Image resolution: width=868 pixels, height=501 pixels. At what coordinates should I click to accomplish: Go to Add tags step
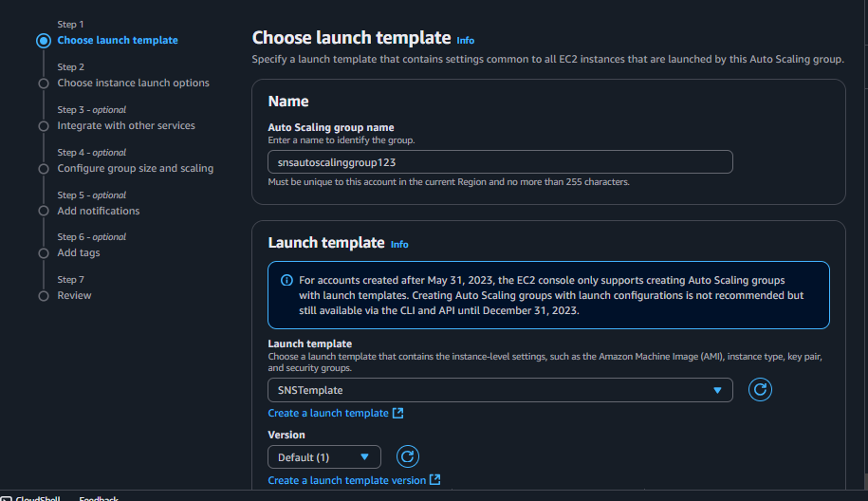78,252
